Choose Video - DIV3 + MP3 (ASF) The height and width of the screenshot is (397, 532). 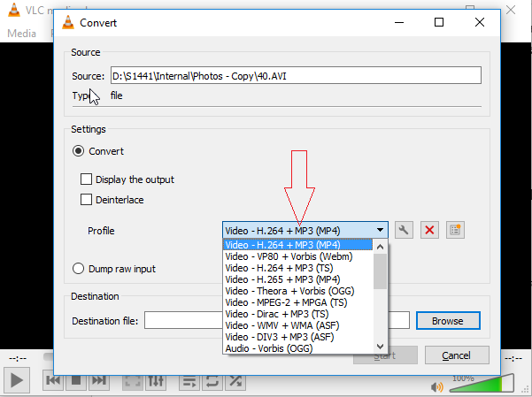297,337
